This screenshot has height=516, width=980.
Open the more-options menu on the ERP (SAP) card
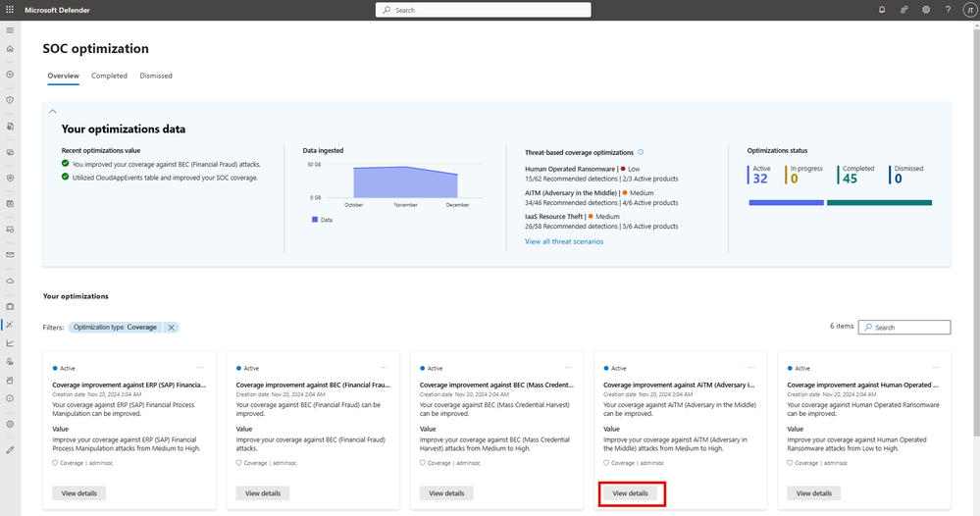click(x=200, y=367)
